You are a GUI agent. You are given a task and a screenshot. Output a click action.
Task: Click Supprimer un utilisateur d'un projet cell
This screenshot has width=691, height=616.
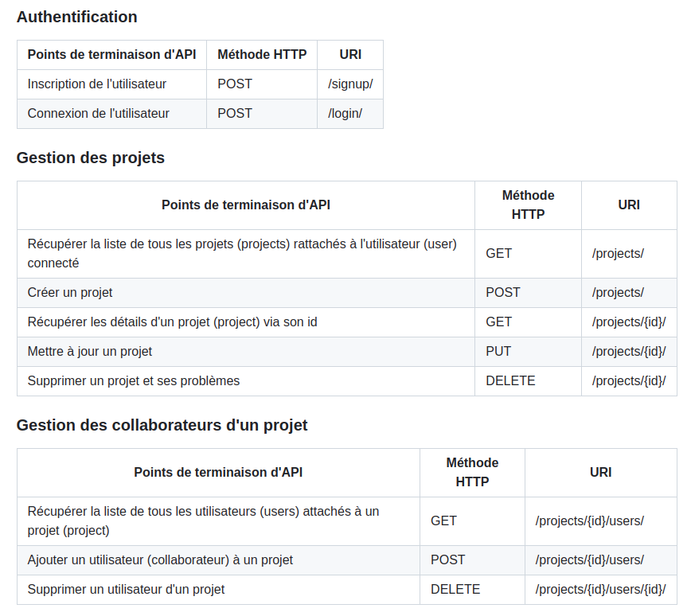tap(126, 589)
